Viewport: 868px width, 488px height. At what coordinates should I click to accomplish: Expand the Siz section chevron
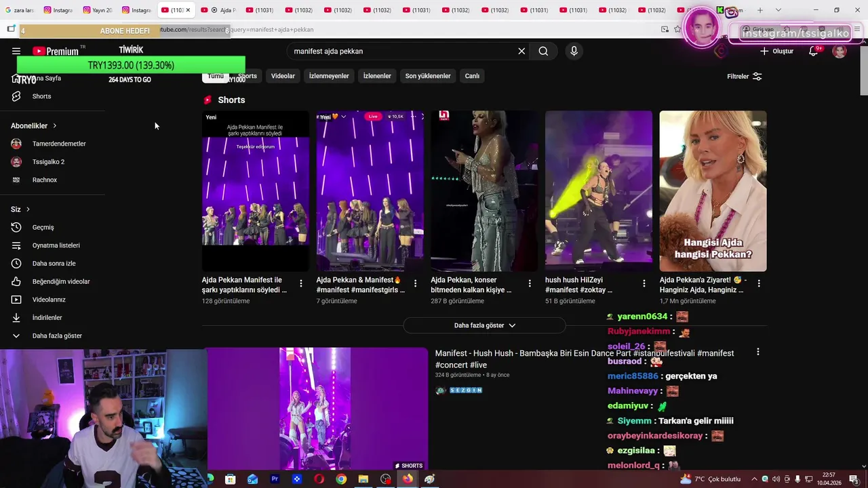point(28,209)
